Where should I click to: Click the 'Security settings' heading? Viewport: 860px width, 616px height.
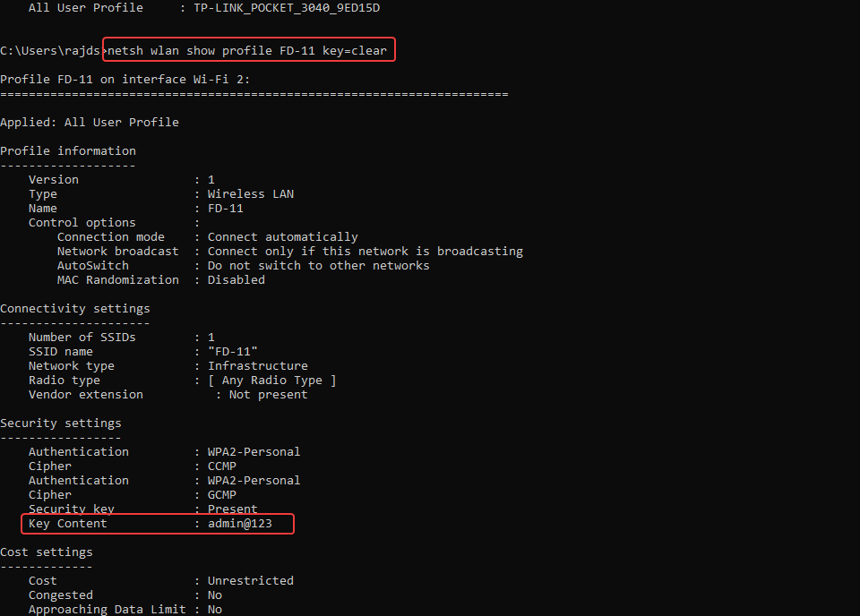[x=61, y=423]
